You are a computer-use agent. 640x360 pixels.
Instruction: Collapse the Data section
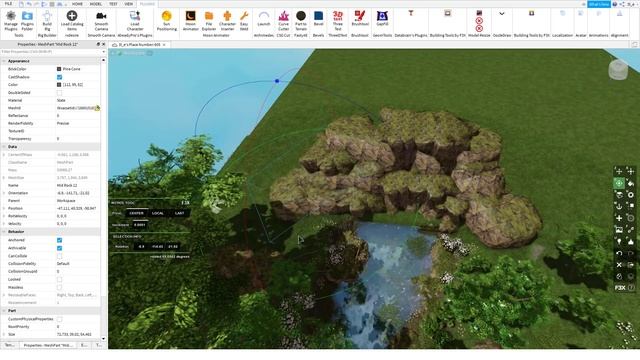pyautogui.click(x=4, y=147)
